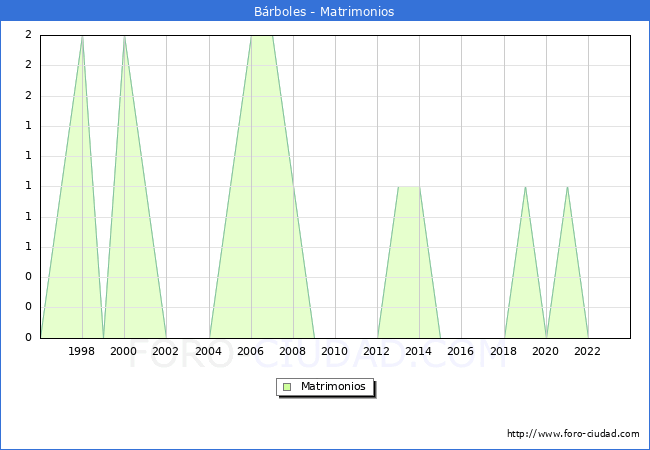650x450 pixels.
Task: Select the 2008 x-axis label
Action: [293, 351]
